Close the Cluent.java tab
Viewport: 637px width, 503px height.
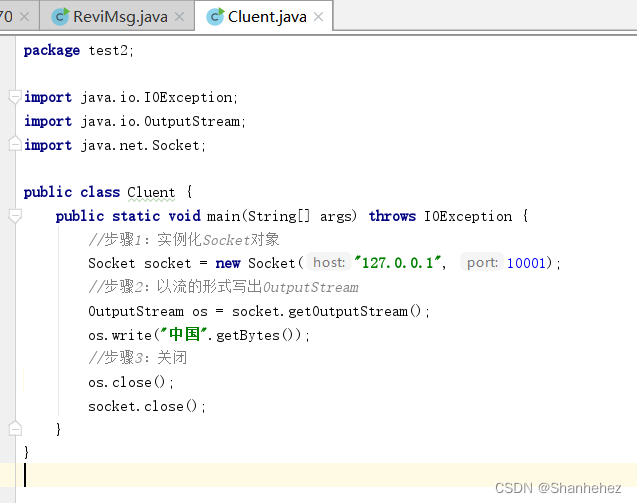pos(319,17)
